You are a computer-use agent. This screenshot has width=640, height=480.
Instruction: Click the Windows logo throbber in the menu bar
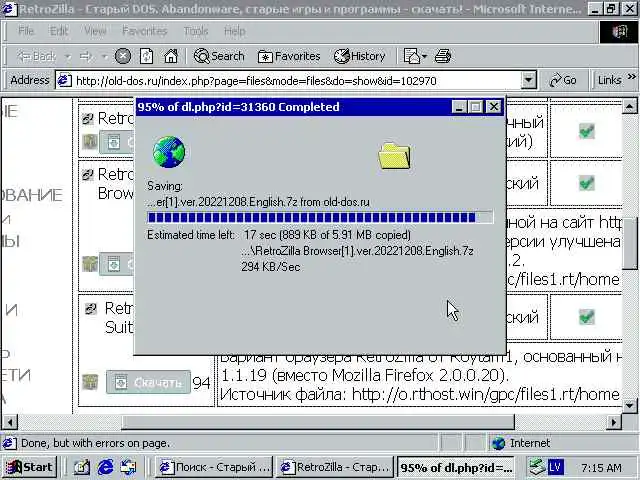619,31
